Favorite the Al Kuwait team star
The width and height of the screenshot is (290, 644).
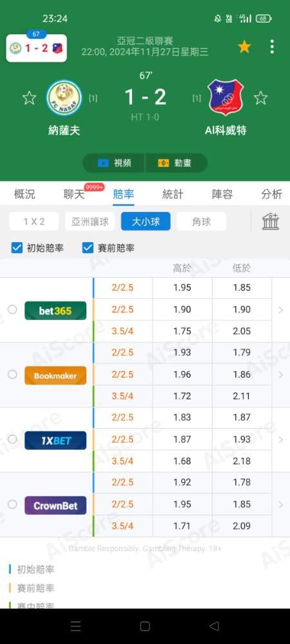[260, 98]
